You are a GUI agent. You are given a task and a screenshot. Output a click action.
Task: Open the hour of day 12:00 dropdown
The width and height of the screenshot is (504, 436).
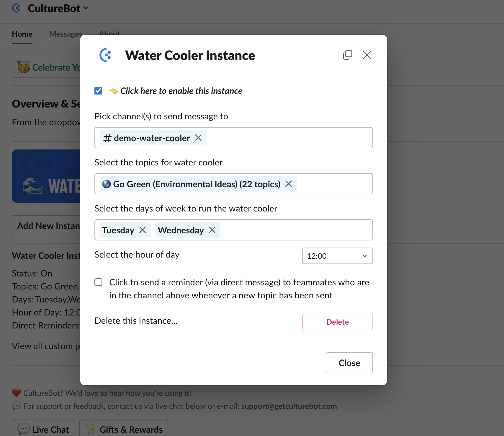(337, 256)
